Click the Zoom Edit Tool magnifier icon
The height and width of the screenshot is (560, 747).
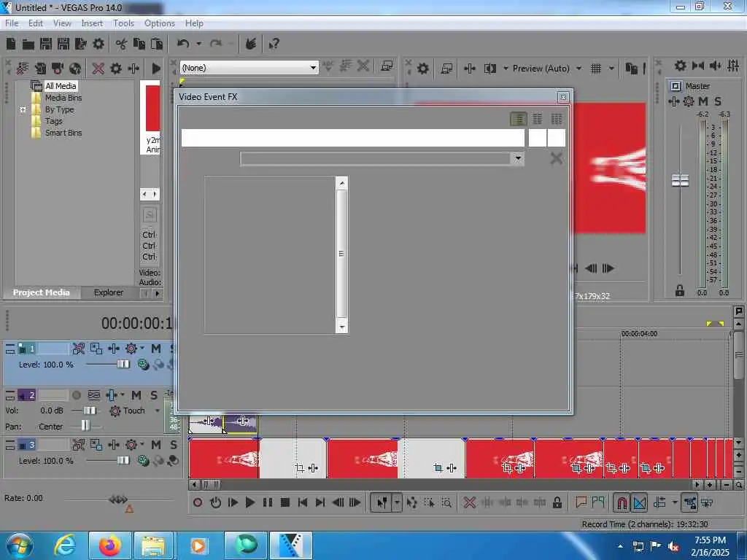[x=446, y=502]
